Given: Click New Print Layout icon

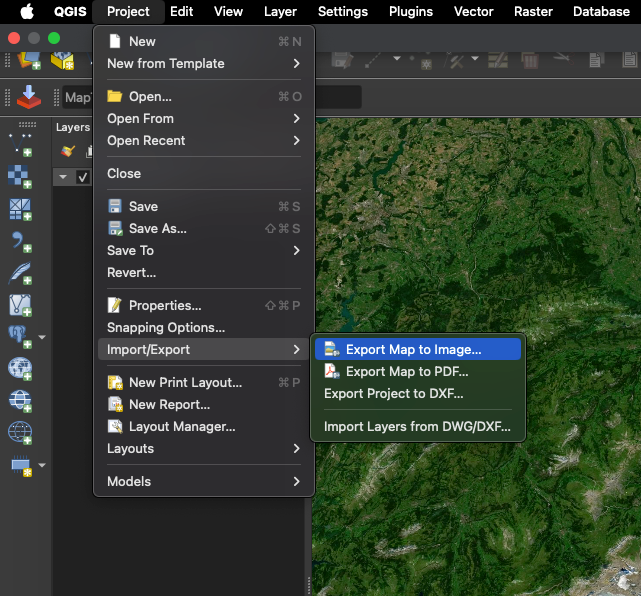Looking at the screenshot, I should 115,382.
